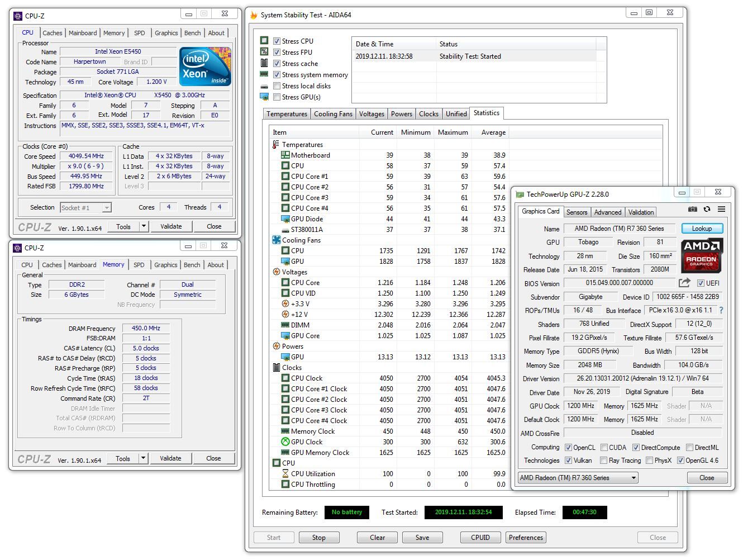Click the Stop button in AIDA64
The width and height of the screenshot is (743, 560).
(319, 538)
